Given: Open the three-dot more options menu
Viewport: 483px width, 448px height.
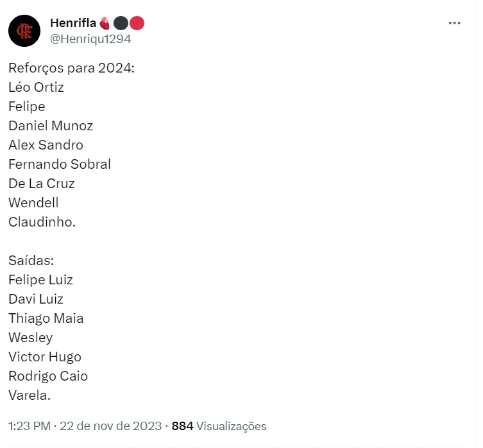Looking at the screenshot, I should coord(454,23).
